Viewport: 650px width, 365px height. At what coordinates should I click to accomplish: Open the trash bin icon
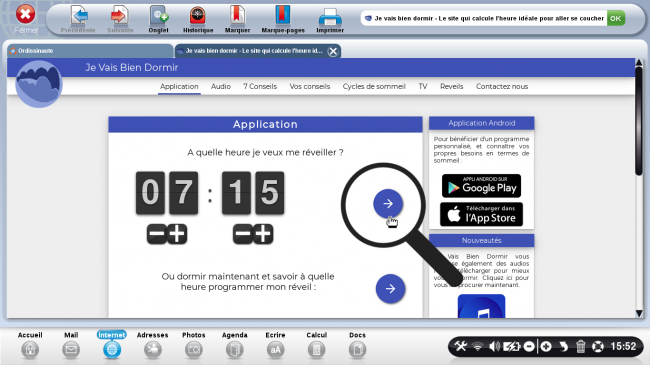[x=580, y=346]
